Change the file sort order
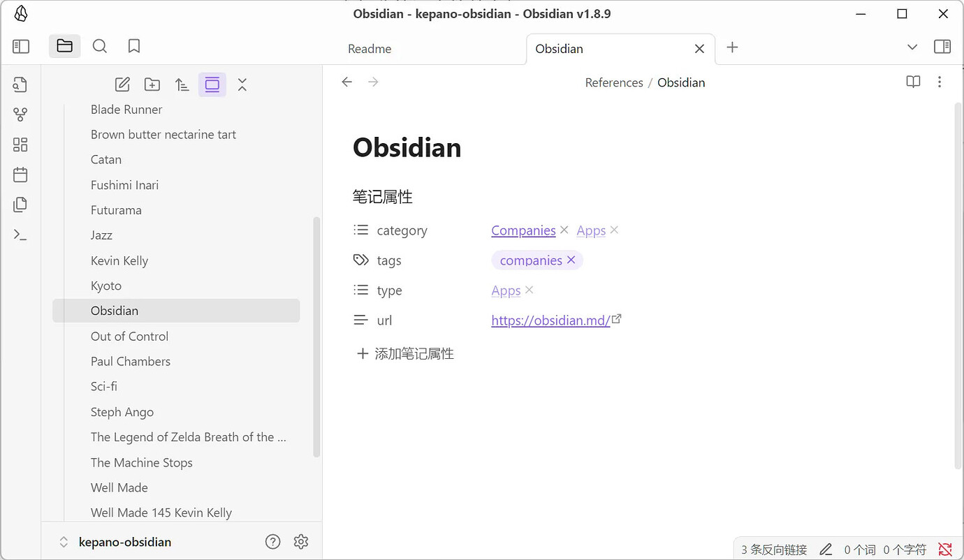This screenshot has width=964, height=560. coord(182,84)
